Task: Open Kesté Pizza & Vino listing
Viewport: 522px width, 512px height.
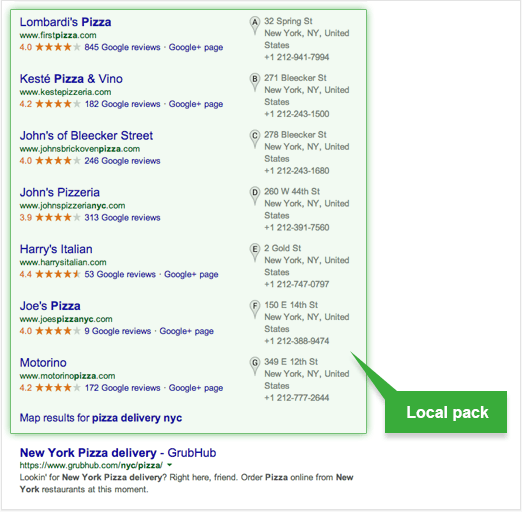Action: coord(71,79)
